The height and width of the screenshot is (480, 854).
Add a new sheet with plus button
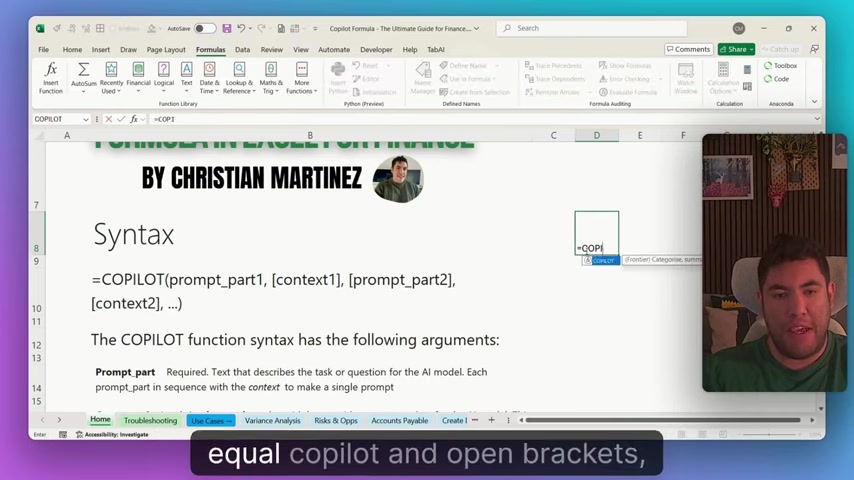coord(491,420)
